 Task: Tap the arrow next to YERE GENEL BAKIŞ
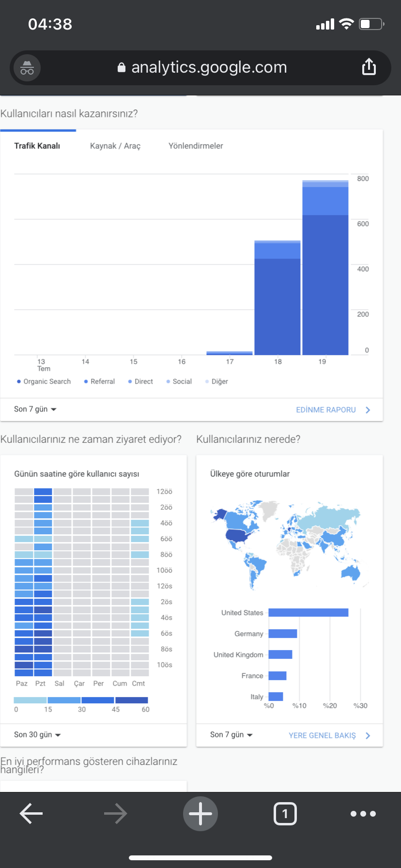tap(368, 735)
